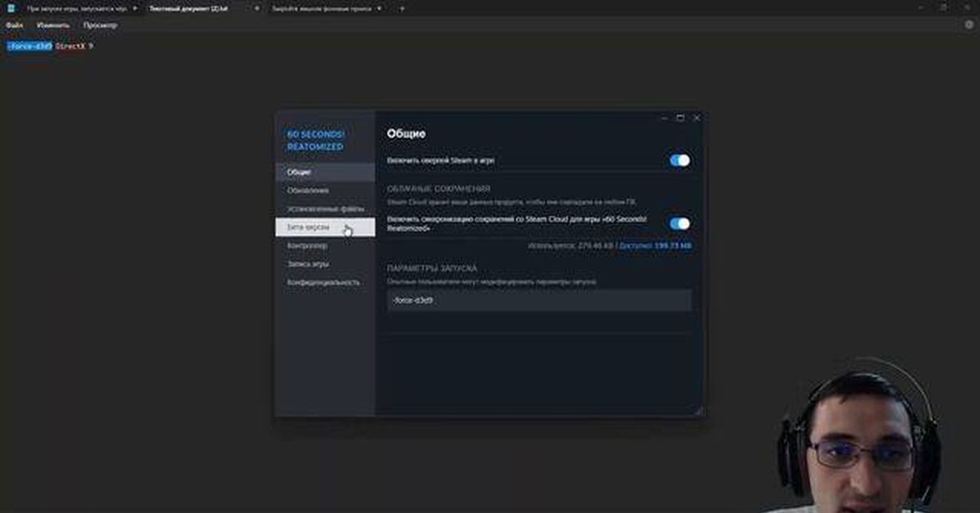980x513 pixels.
Task: Open the Файл menu in Notepad
Action: tap(14, 25)
